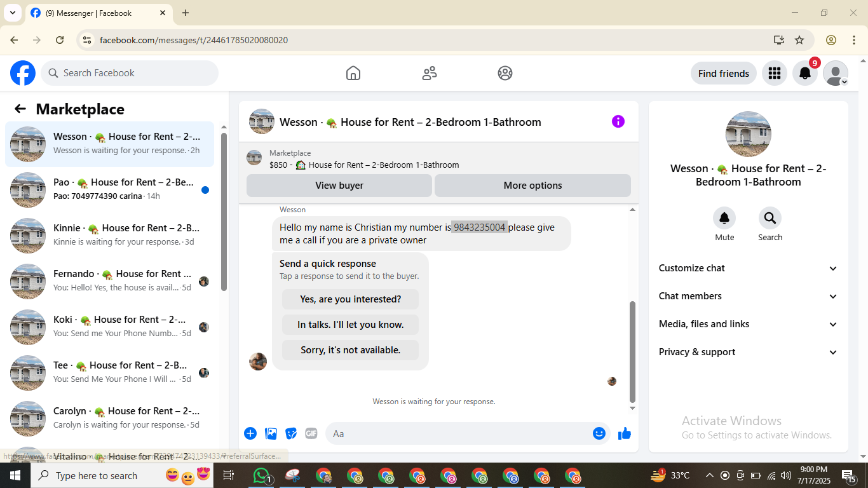868x488 pixels.
Task: Open the Chrome three-dot menu
Action: pos(854,40)
